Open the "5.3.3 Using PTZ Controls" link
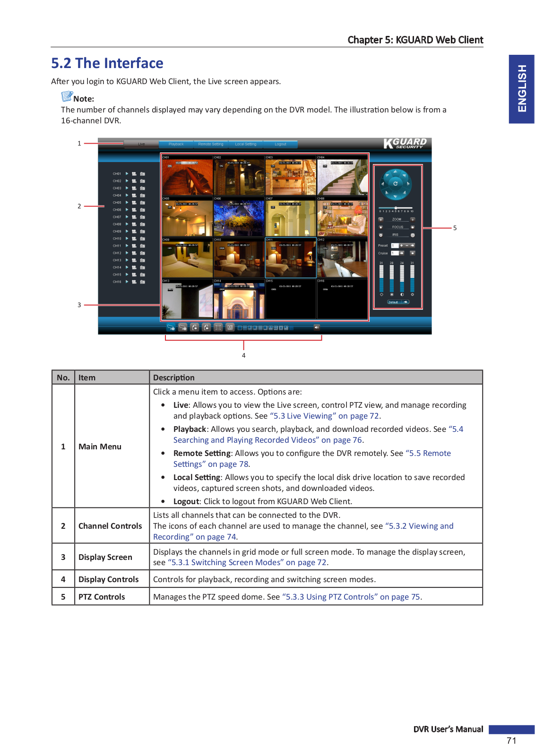535x756 pixels. click(351, 597)
